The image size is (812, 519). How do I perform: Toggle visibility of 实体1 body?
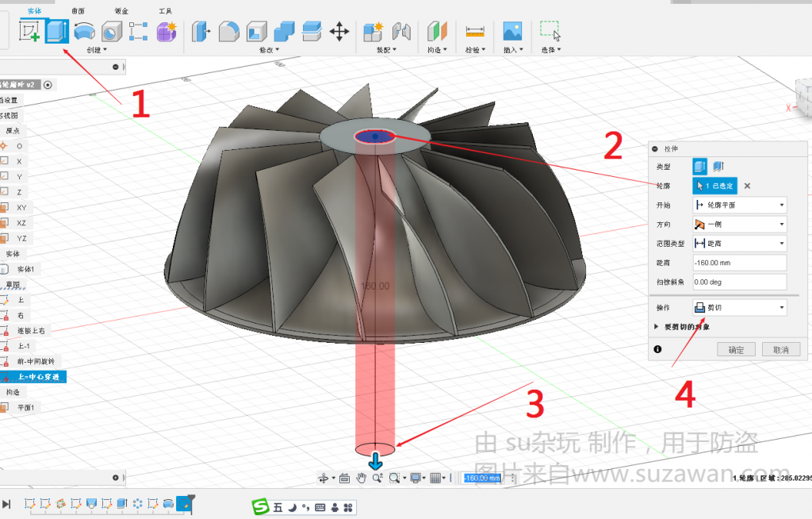coord(4,269)
